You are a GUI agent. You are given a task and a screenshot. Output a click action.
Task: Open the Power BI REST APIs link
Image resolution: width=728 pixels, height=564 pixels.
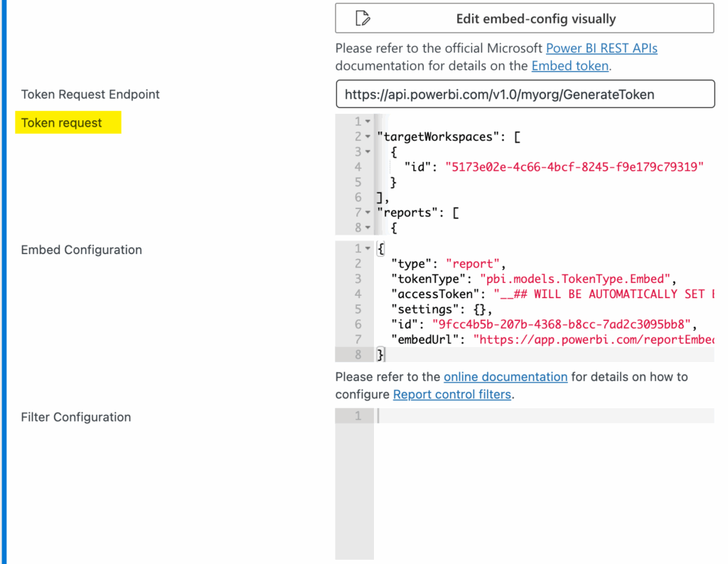(x=601, y=48)
